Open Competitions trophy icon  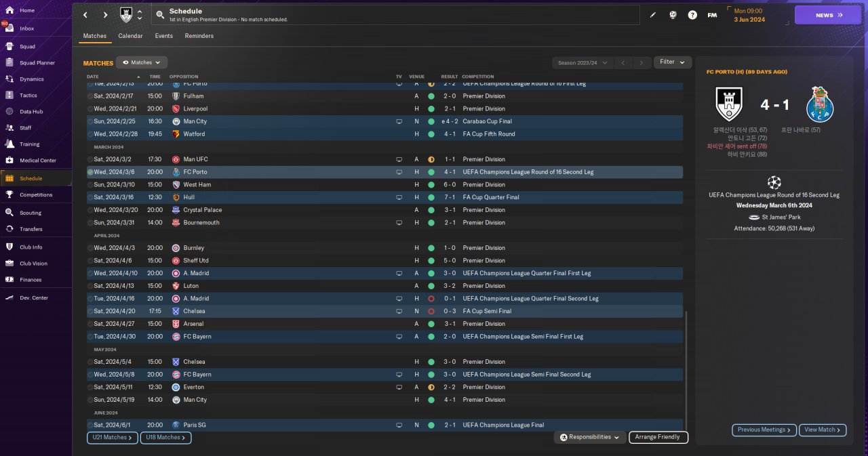pos(9,195)
